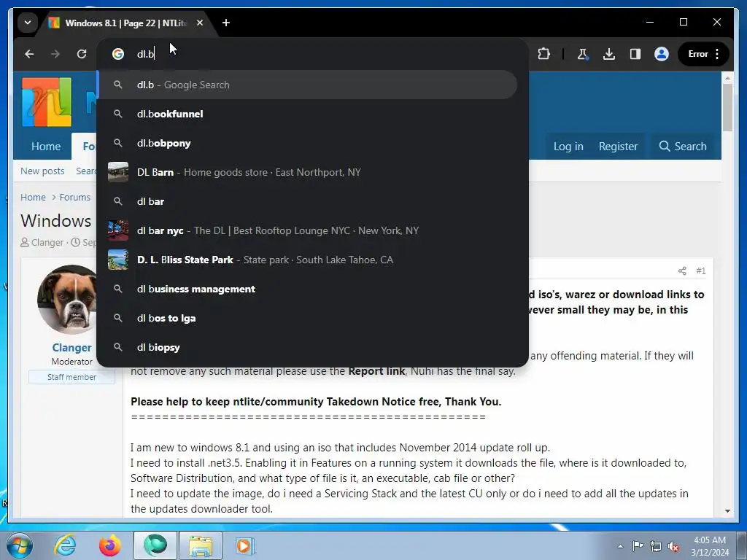
Task: Select D. L. Bliss State Park suggestion
Action: [x=308, y=260]
